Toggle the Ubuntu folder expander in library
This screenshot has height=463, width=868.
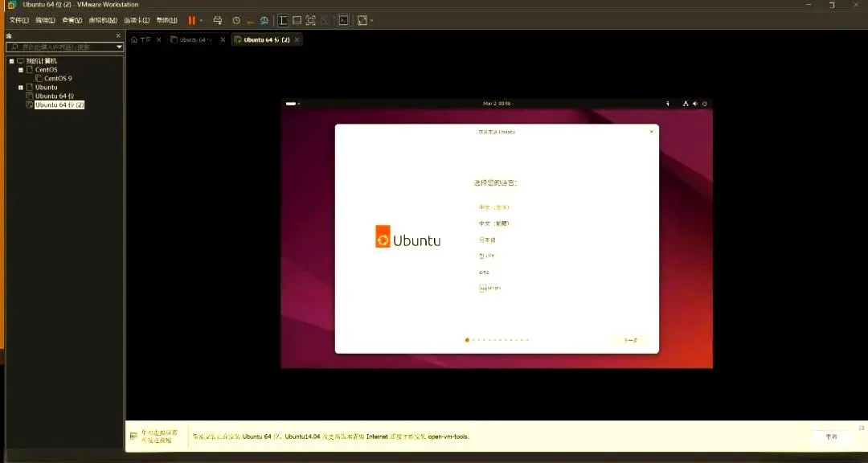(x=21, y=87)
